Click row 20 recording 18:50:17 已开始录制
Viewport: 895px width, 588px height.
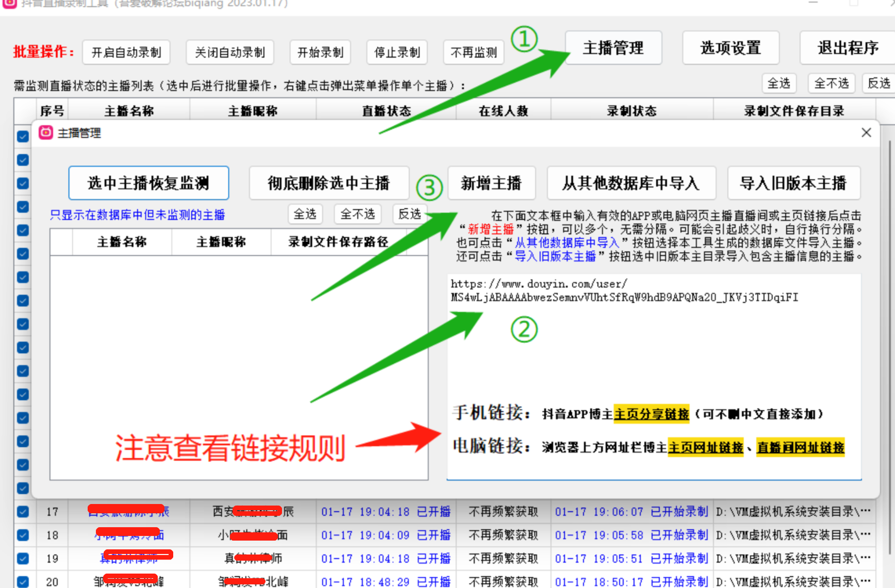(x=632, y=582)
